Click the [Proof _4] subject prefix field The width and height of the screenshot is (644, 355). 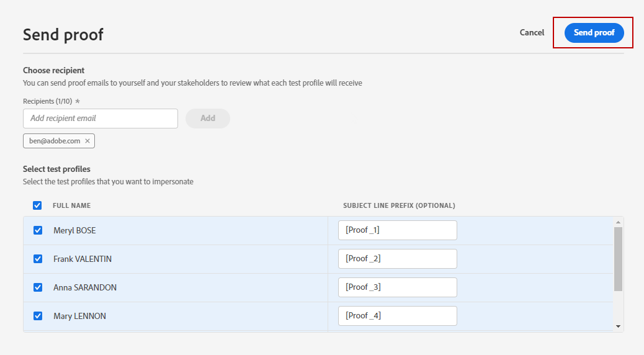point(397,316)
